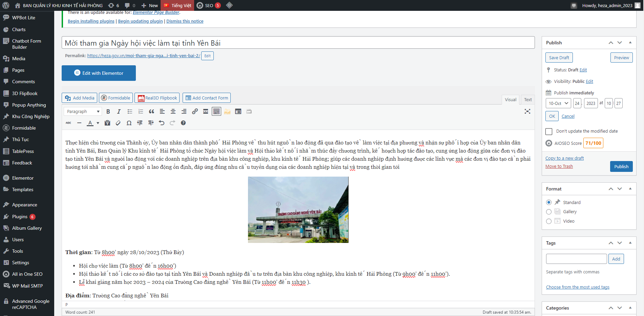Insert a blockquote in the editor

(151, 112)
